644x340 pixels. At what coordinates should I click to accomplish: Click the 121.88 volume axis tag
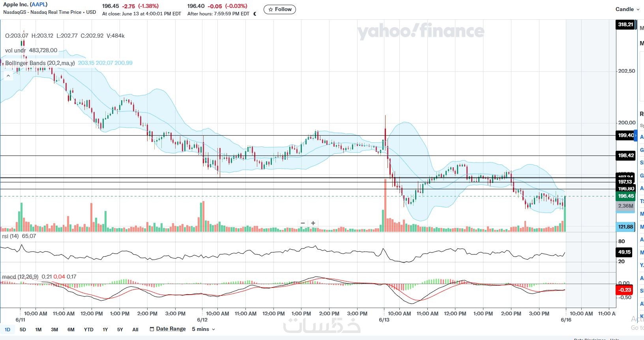pyautogui.click(x=625, y=227)
